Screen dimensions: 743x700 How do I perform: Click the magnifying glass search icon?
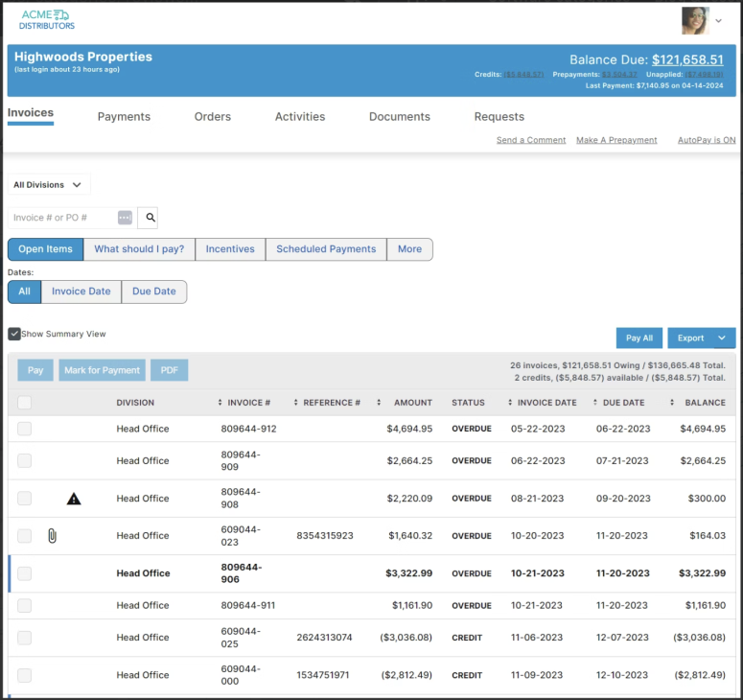151,218
